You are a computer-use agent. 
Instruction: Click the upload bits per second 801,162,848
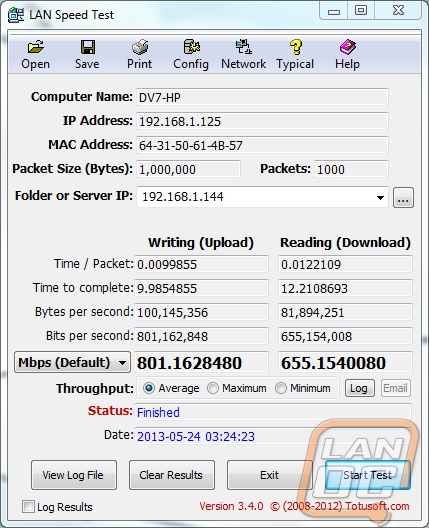coord(201,336)
